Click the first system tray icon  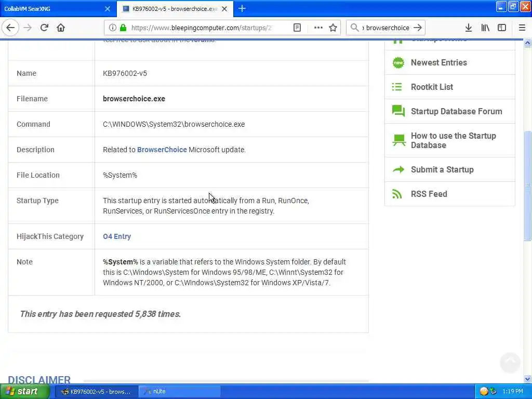pyautogui.click(x=484, y=391)
